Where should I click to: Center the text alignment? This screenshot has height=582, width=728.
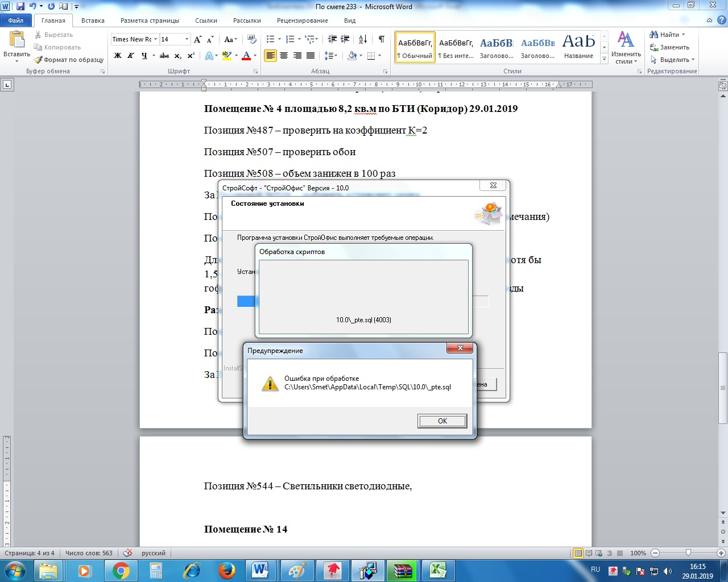pyautogui.click(x=284, y=56)
